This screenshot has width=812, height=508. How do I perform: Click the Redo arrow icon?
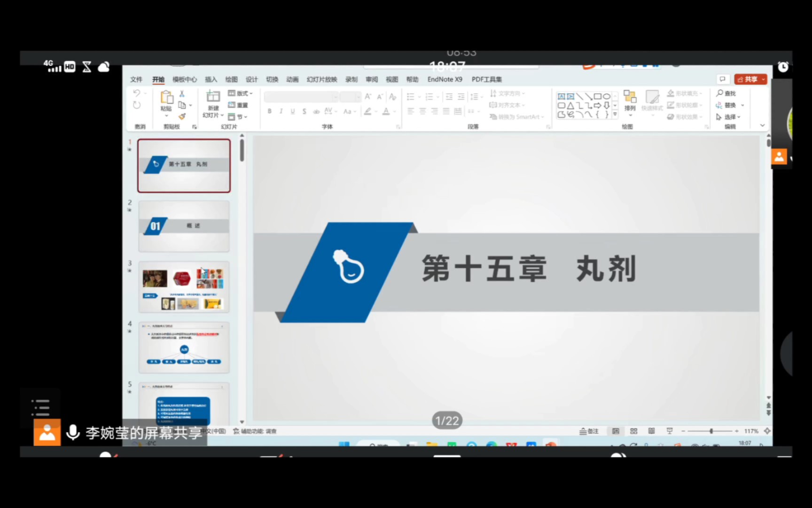pyautogui.click(x=137, y=105)
